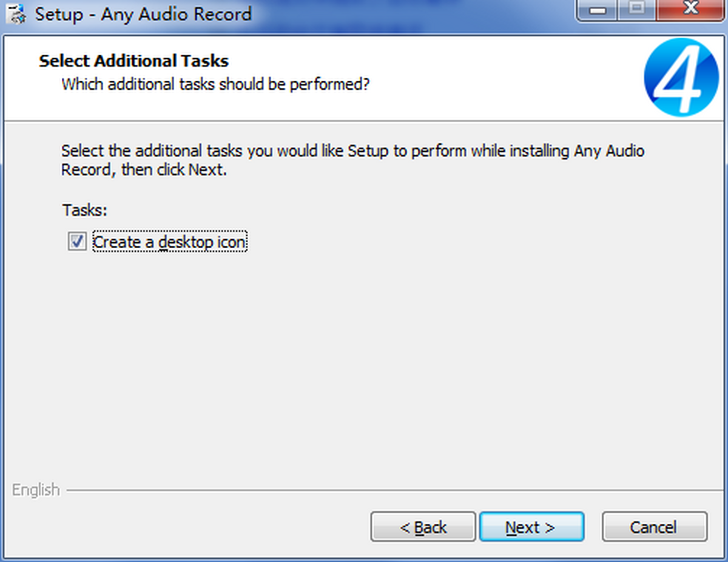The width and height of the screenshot is (728, 562).
Task: Click the 'Setup - Any Audio Record' title text
Action: (143, 13)
